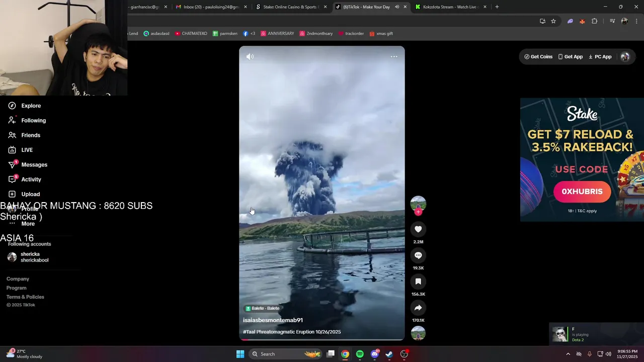Open Task View on the taskbar
644x362 pixels.
click(x=331, y=354)
